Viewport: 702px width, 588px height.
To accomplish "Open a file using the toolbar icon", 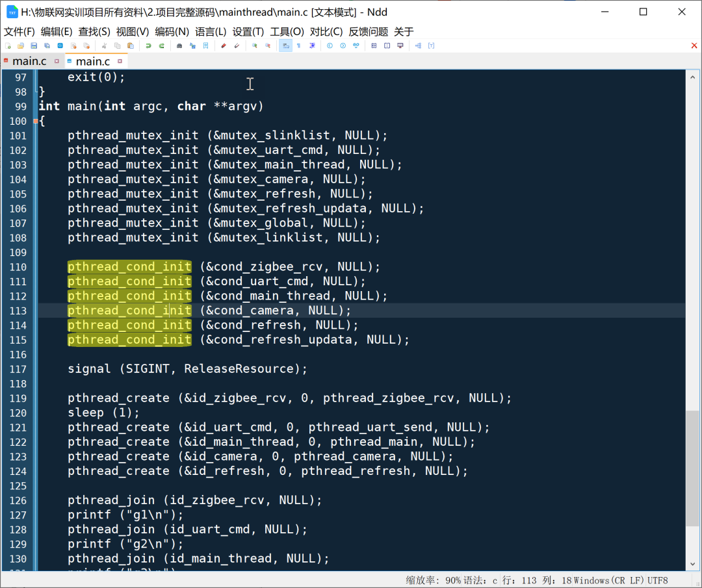I will tap(19, 45).
